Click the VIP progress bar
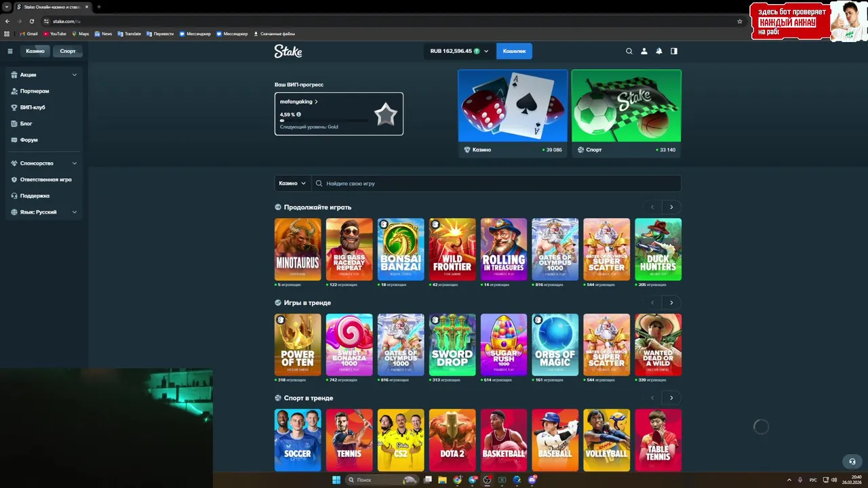Screen dimensions: 868x488 click(324, 121)
